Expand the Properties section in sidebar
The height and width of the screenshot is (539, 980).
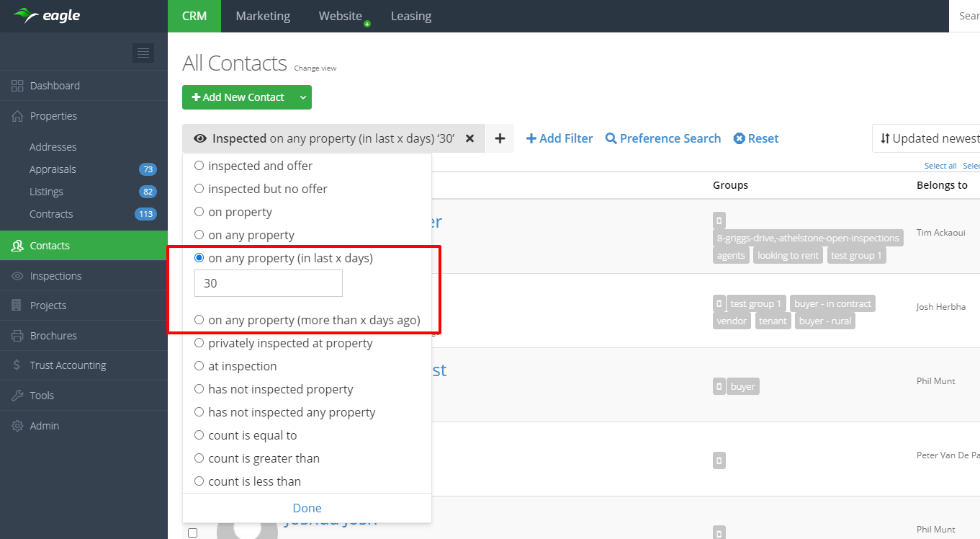pos(53,116)
